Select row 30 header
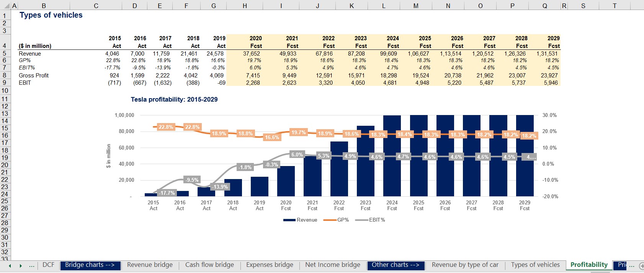 5,237
